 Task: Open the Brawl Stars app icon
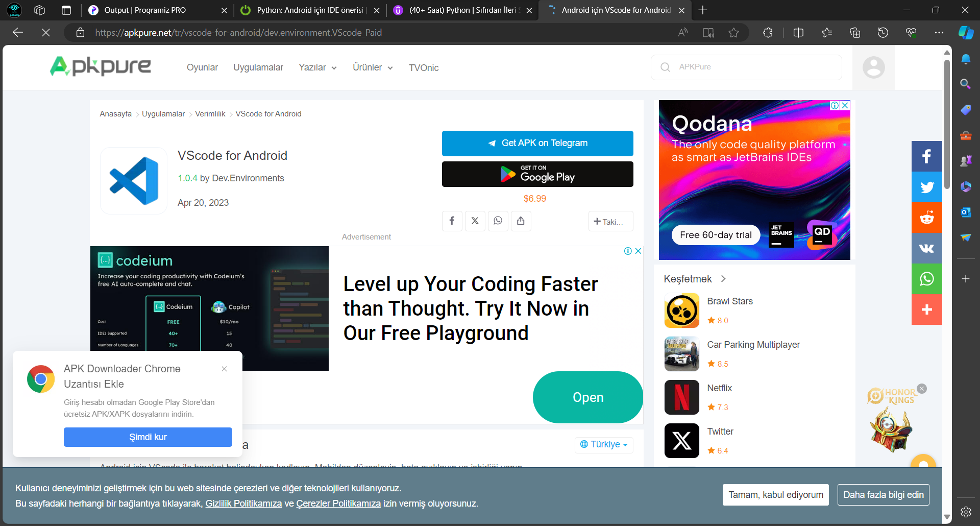click(x=682, y=310)
